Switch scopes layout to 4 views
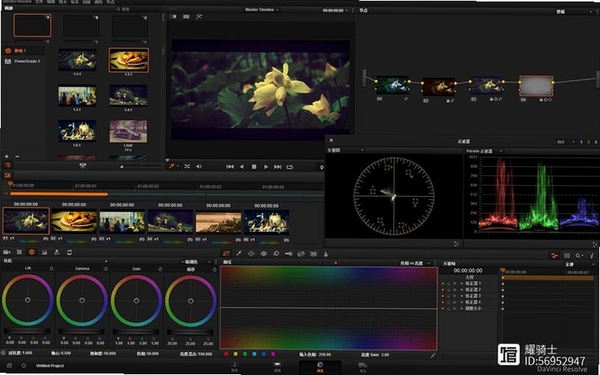 point(595,142)
